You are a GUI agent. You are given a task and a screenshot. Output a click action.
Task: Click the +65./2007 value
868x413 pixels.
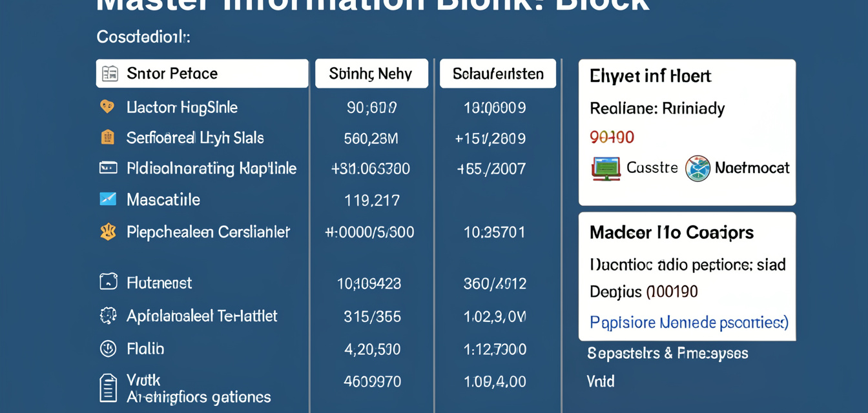tap(491, 169)
